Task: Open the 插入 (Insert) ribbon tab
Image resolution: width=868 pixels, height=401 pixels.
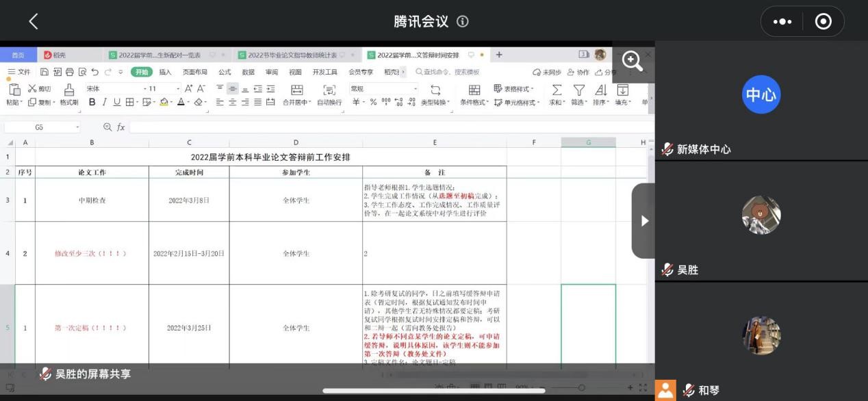Action: point(165,72)
